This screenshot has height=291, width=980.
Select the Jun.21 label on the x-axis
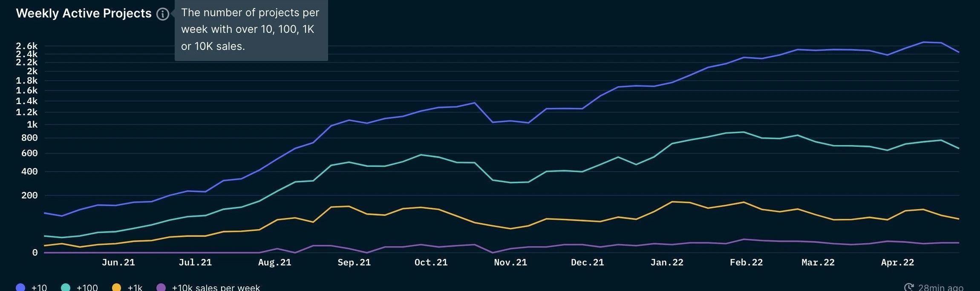[118, 262]
